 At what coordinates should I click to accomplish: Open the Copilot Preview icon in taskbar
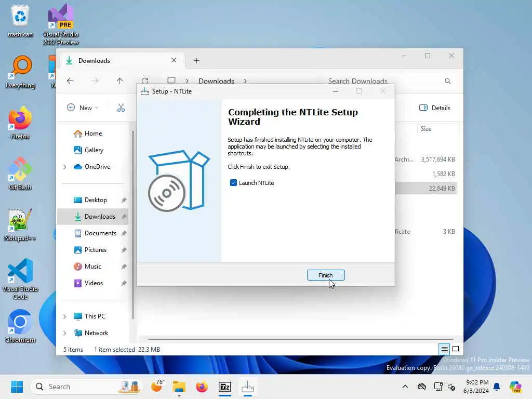tap(516, 387)
